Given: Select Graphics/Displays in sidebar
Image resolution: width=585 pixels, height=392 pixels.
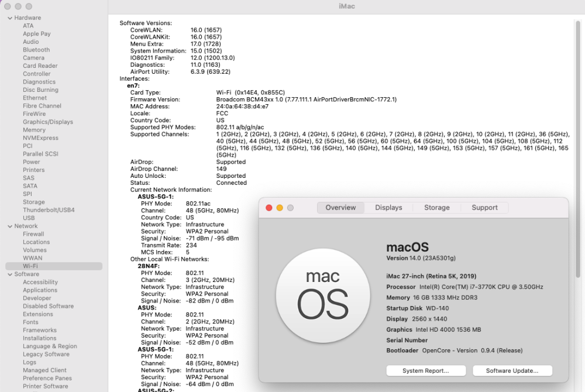Looking at the screenshot, I should coord(48,122).
